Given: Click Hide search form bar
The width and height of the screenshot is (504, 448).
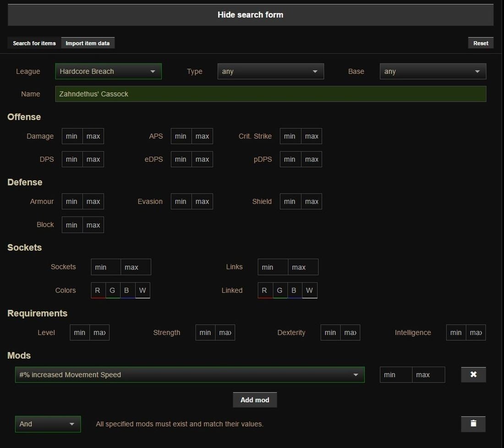Looking at the screenshot, I should pyautogui.click(x=250, y=15).
